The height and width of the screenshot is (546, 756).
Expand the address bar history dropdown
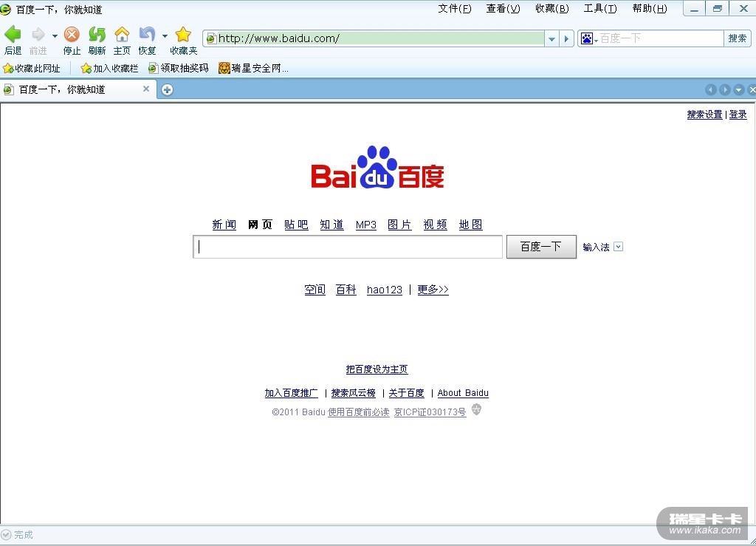point(551,38)
